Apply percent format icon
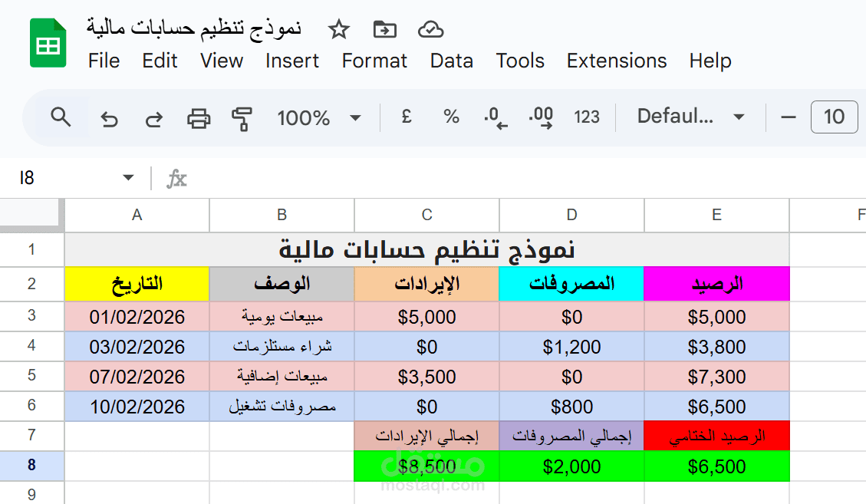The image size is (866, 504). 450,117
